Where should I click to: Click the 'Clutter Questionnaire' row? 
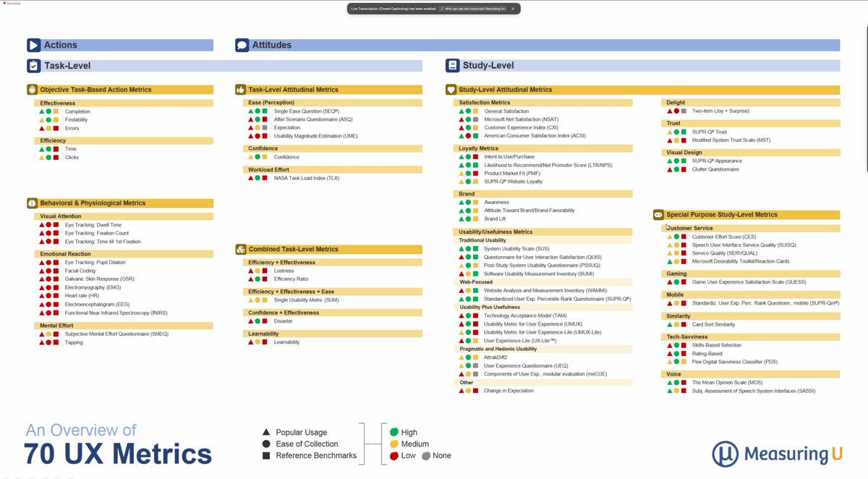[703, 169]
